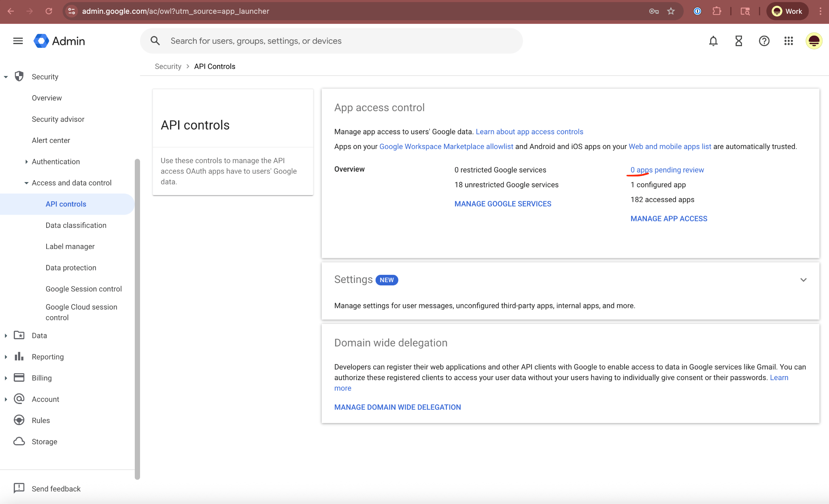Open the 1Password extension icon
This screenshot has height=504, width=829.
(x=697, y=11)
